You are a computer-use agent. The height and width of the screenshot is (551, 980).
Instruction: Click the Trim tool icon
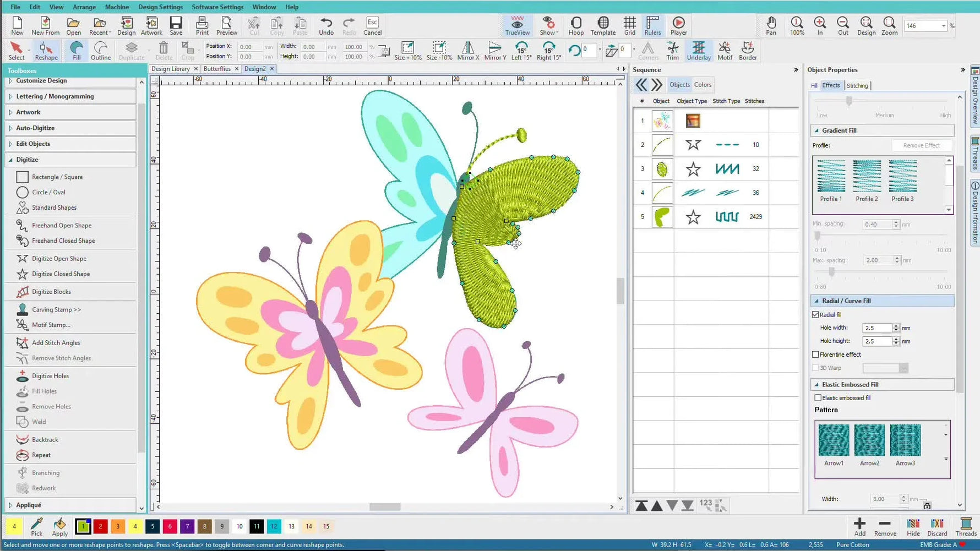point(672,51)
